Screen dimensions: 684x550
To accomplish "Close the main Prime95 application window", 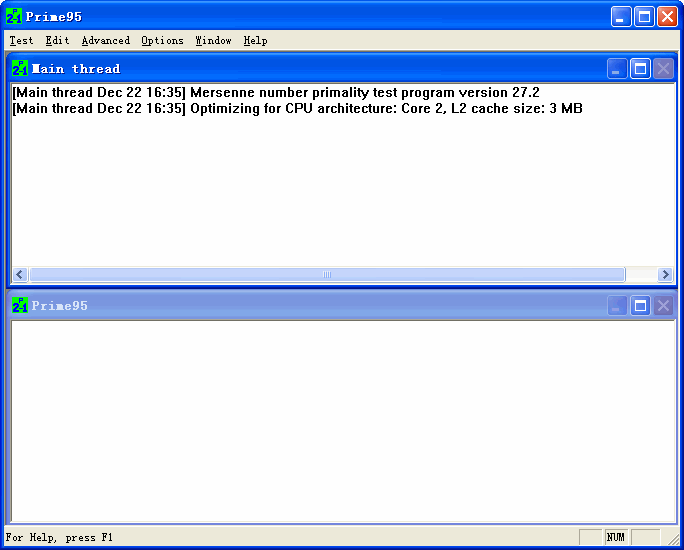I will coord(667,17).
